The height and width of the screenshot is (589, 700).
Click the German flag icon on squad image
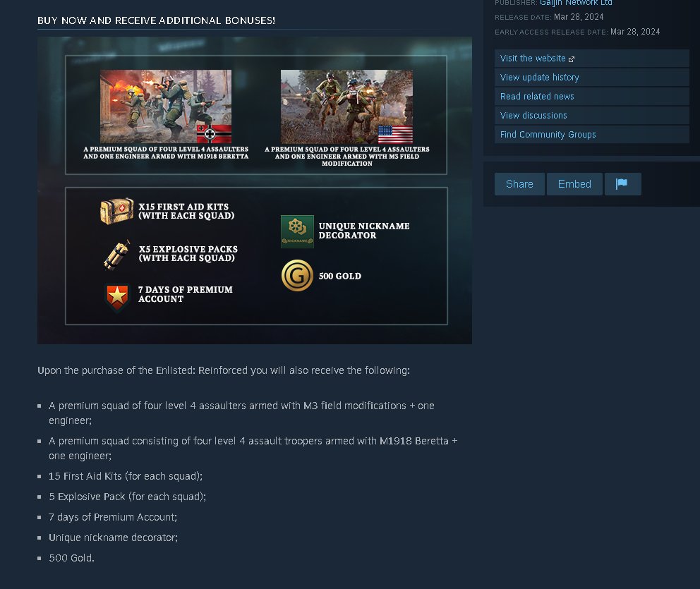pos(215,134)
